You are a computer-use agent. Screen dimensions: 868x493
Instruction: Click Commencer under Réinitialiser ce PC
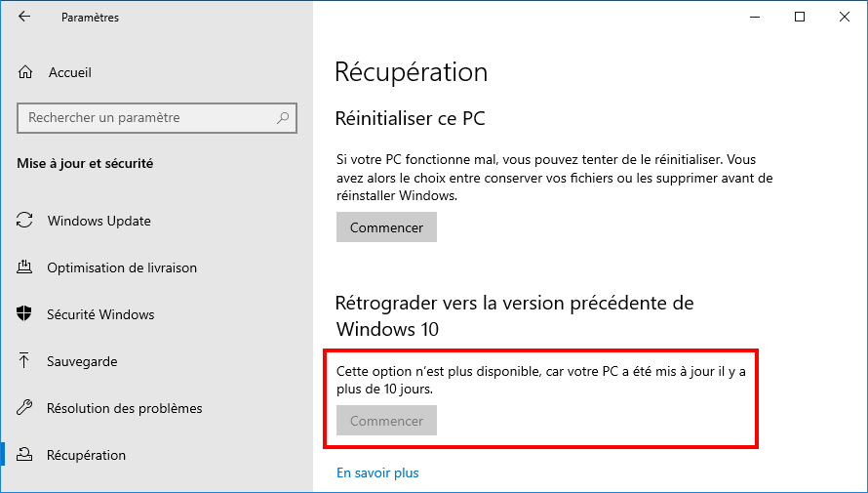[x=386, y=227]
